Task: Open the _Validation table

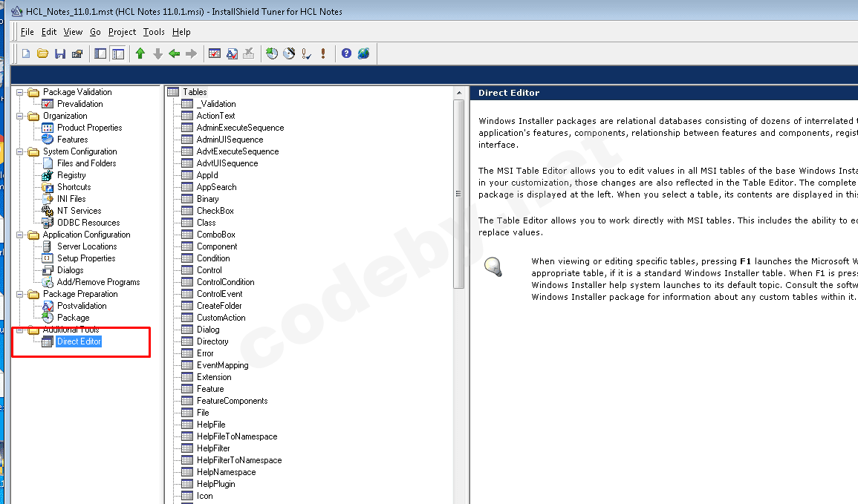Action: [x=216, y=104]
